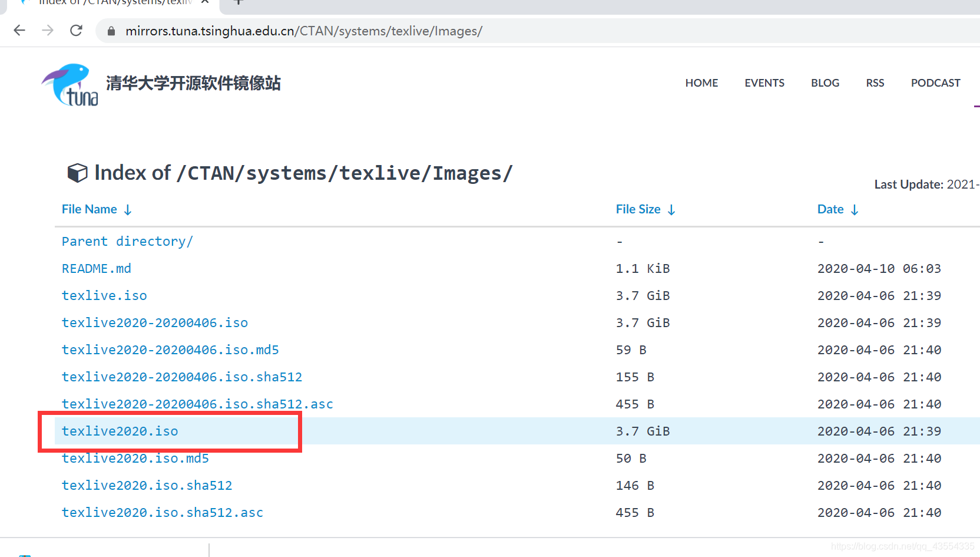Reload the page with the refresh icon

click(76, 31)
